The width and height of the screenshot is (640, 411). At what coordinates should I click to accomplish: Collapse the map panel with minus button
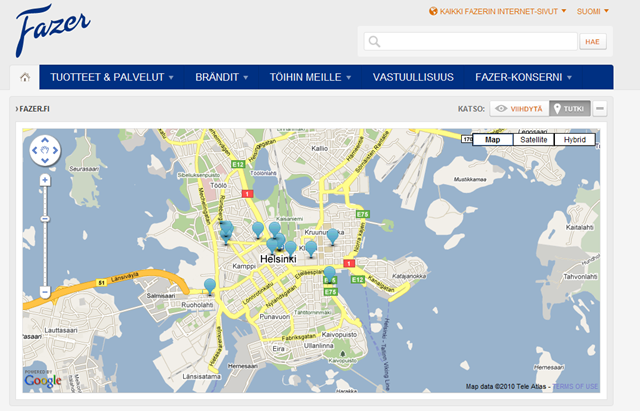coord(600,109)
